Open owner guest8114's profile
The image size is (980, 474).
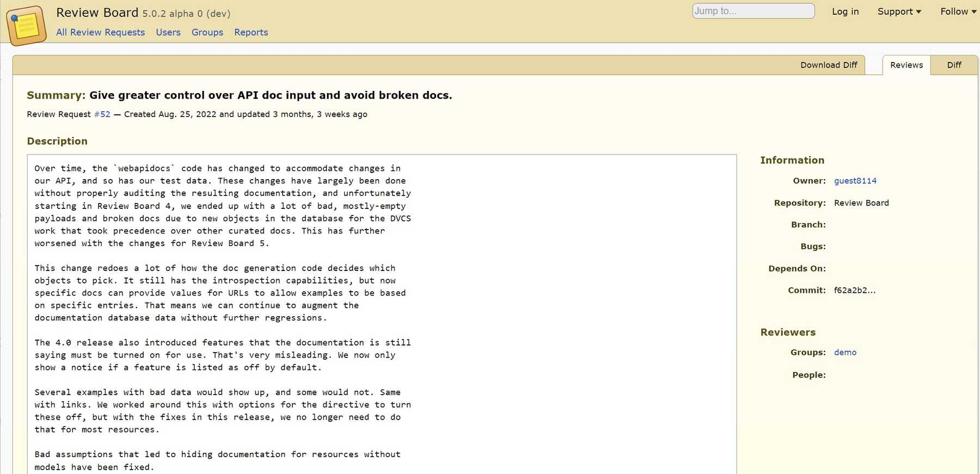(855, 181)
